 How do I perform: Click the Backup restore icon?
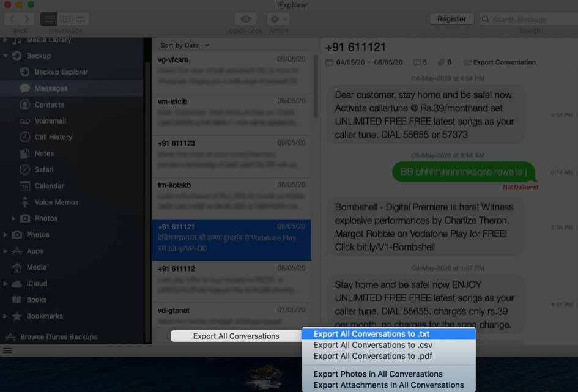(17, 56)
